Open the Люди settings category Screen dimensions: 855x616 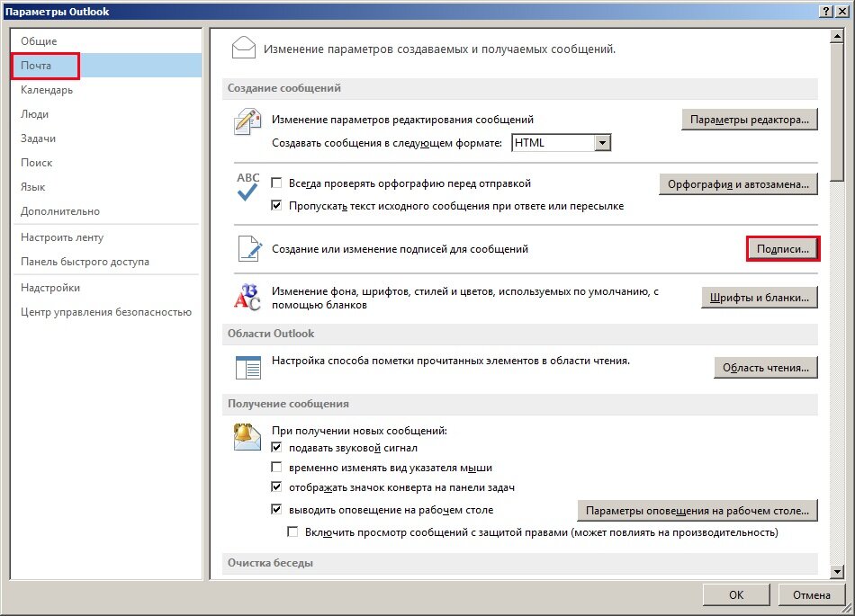click(x=106, y=114)
